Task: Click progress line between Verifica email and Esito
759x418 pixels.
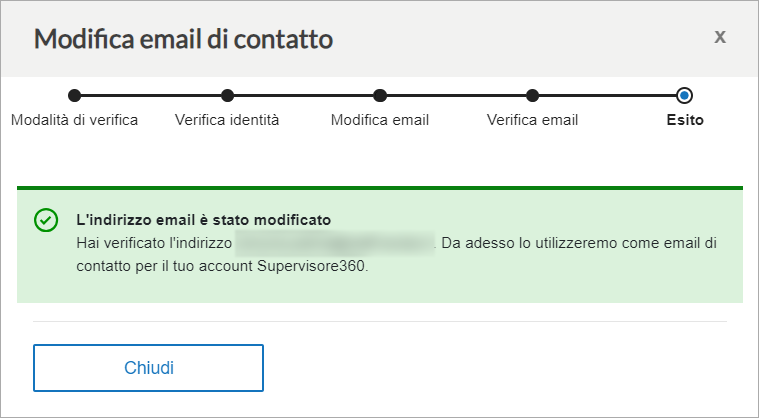Action: (608, 96)
